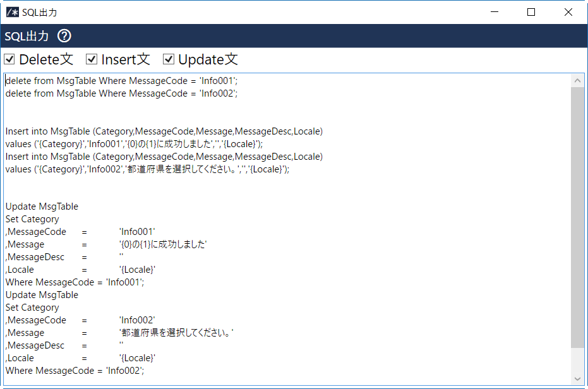The width and height of the screenshot is (588, 389).
Task: Click the delete statement for Info002
Action: coord(121,93)
